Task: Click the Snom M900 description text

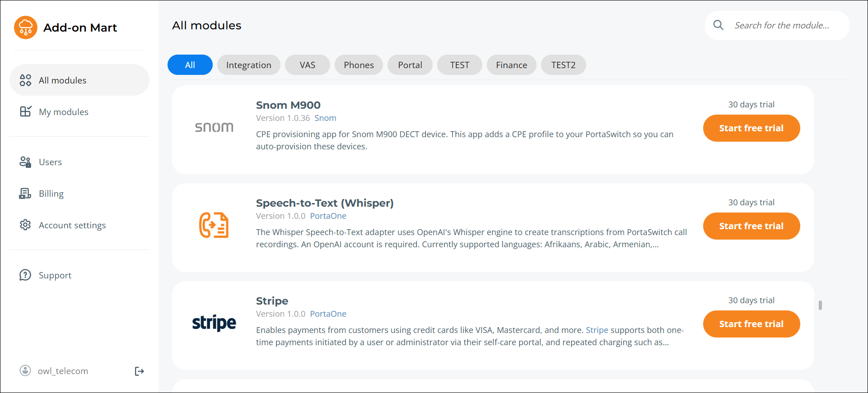Action: click(x=465, y=140)
